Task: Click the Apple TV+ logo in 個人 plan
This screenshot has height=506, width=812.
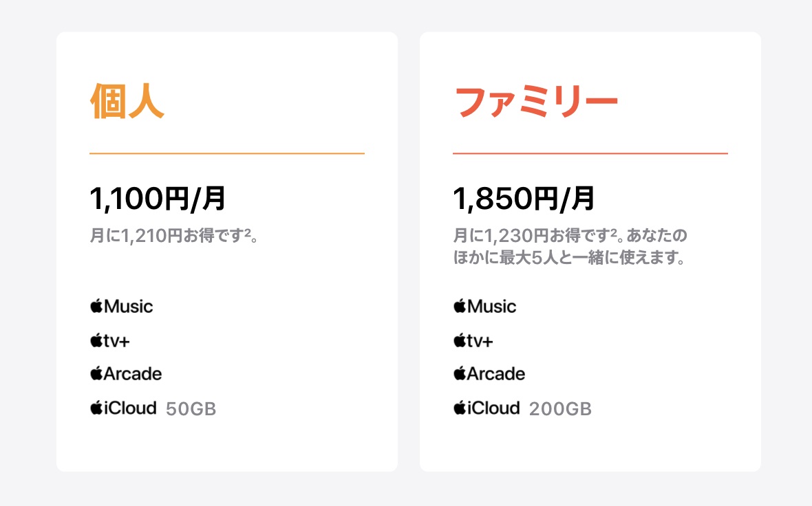Action: [x=109, y=340]
